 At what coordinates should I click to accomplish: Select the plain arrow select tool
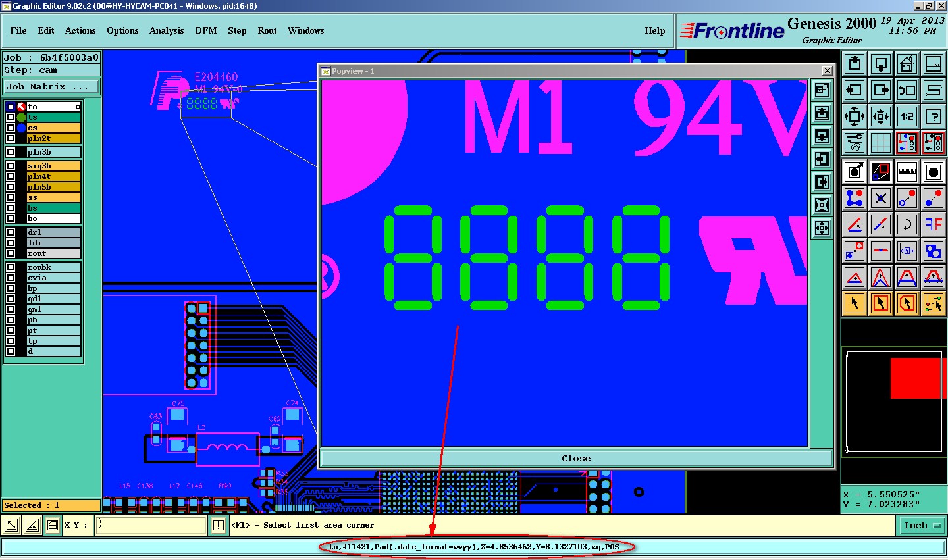[x=855, y=303]
